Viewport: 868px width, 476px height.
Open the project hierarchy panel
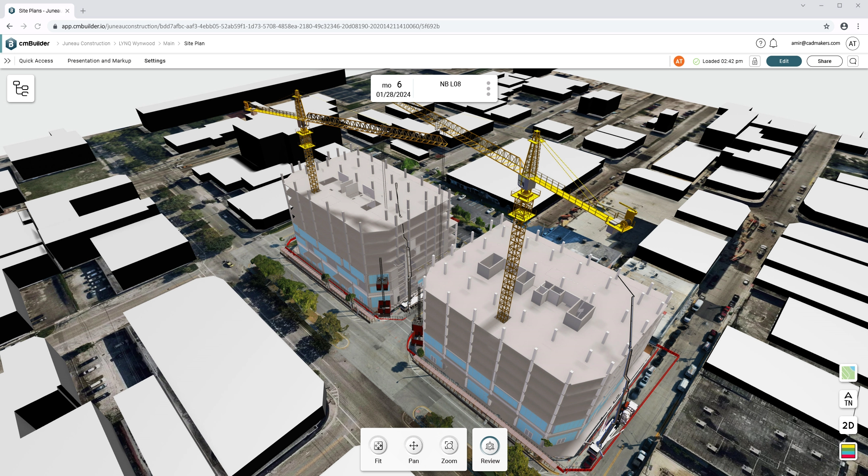[21, 88]
